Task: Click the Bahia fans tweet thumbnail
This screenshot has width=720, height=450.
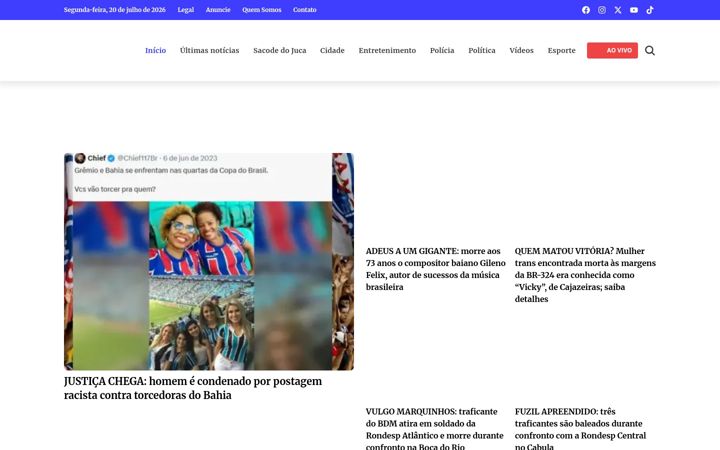Action: [x=209, y=262]
